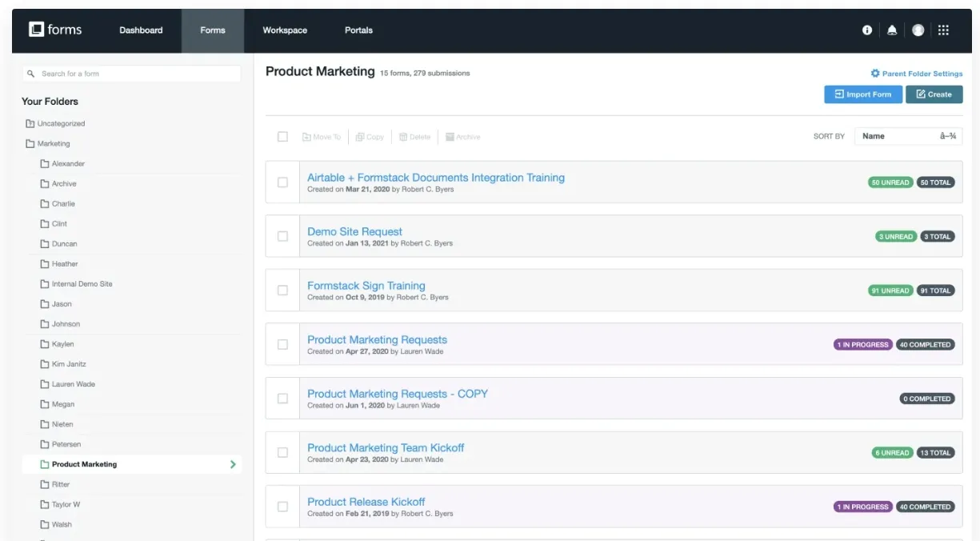980x541 pixels.
Task: Click the search magnifier icon
Action: (31, 74)
